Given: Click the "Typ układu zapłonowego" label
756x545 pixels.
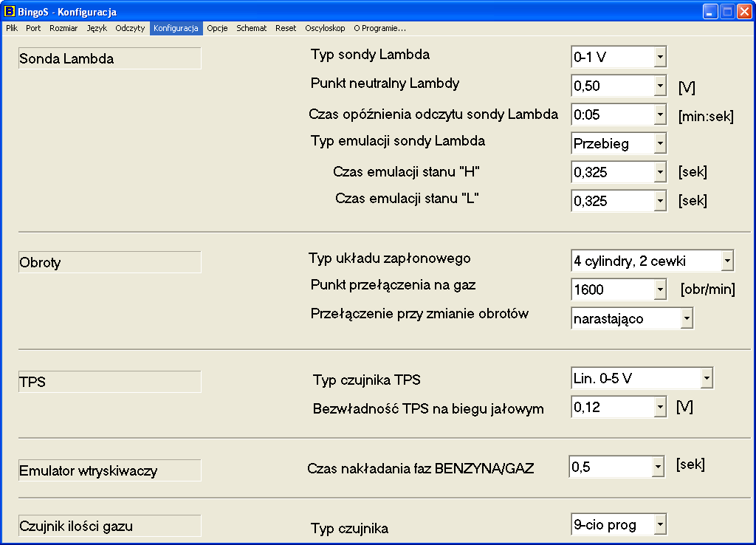Looking at the screenshot, I should click(x=390, y=258).
